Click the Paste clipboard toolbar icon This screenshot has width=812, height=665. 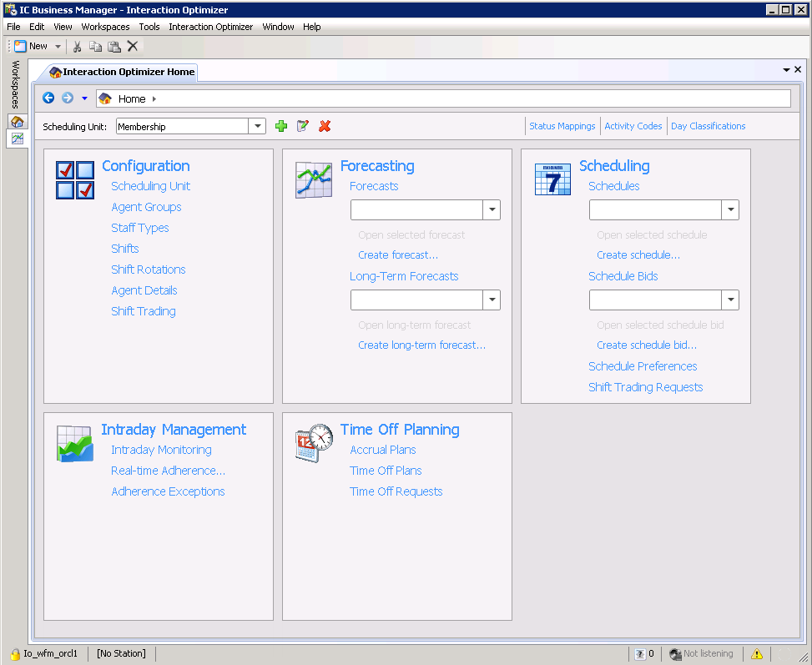tap(114, 47)
